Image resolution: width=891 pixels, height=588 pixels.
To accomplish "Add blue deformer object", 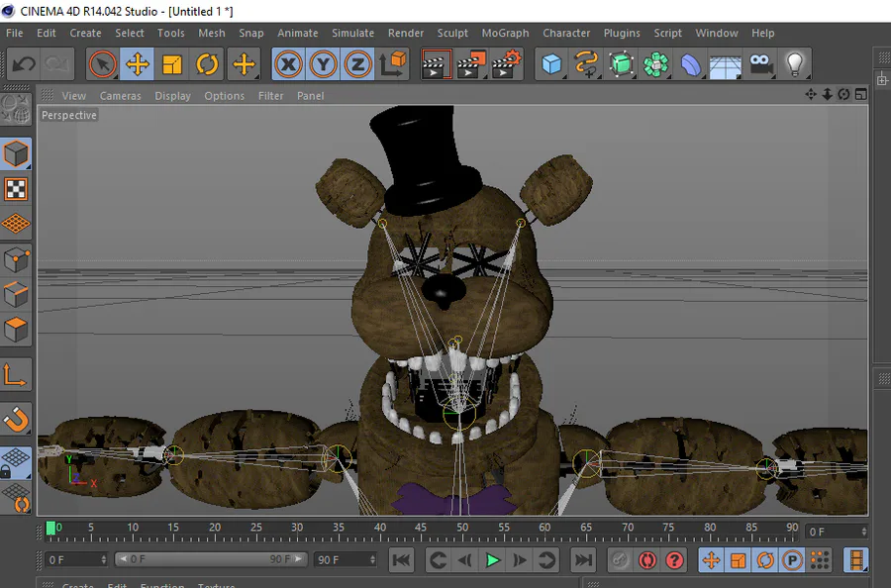I will (x=690, y=63).
